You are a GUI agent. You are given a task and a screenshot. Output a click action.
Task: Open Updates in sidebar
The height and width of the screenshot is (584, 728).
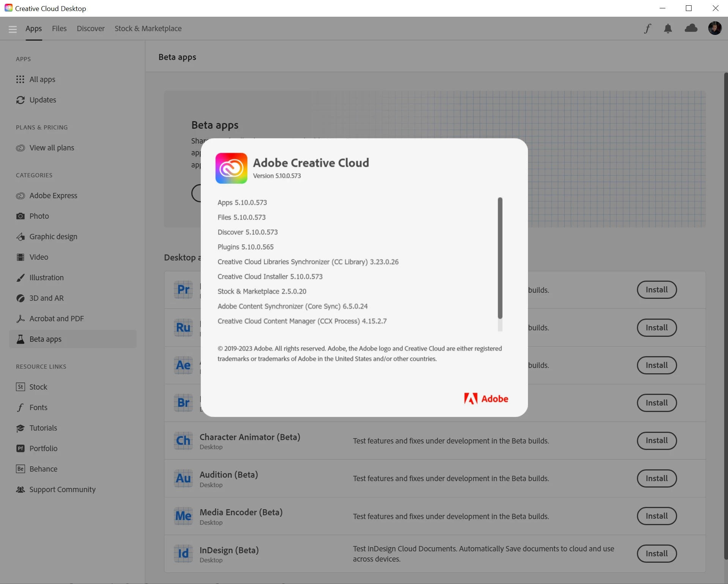(x=73, y=100)
